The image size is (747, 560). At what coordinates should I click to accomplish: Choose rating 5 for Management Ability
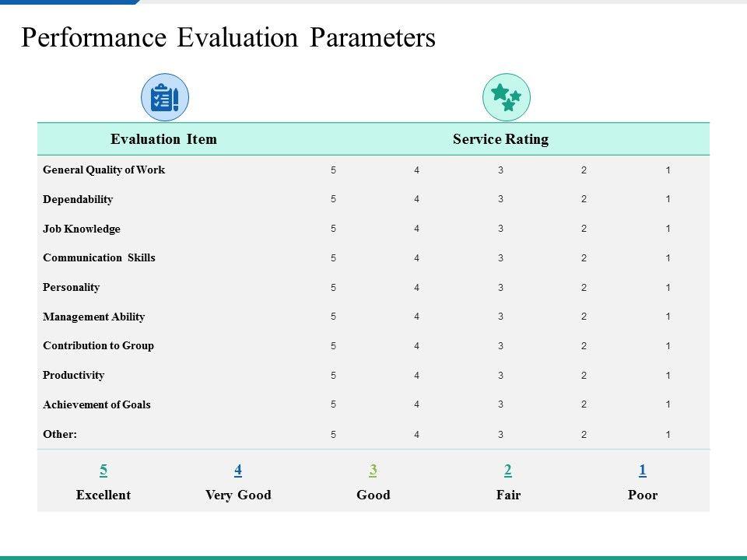tap(334, 317)
